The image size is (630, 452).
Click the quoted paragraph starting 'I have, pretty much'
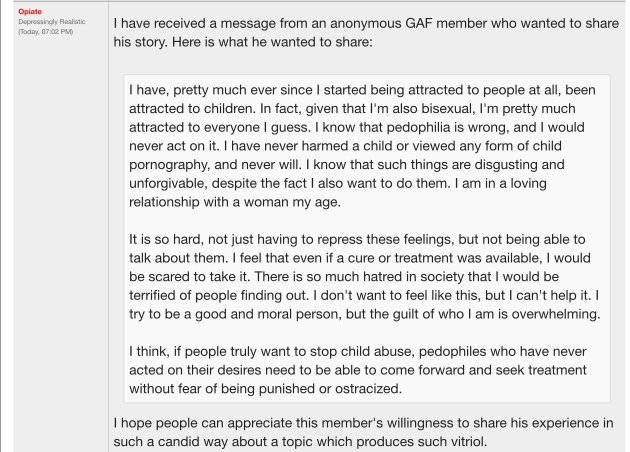362,146
